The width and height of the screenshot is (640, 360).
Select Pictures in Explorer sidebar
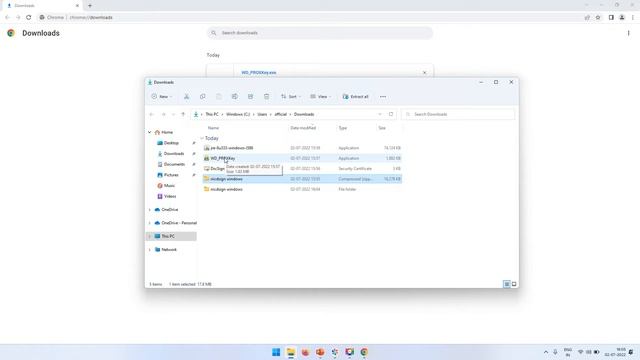click(x=172, y=175)
